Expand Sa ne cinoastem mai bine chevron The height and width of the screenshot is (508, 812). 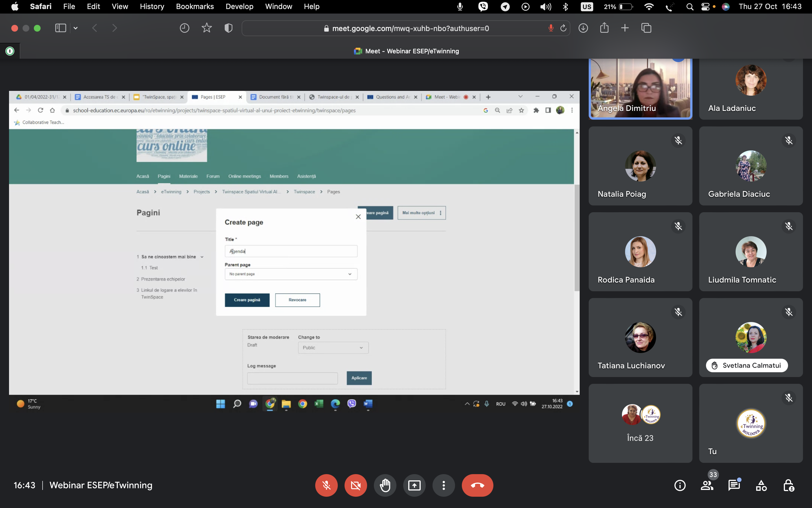(202, 257)
